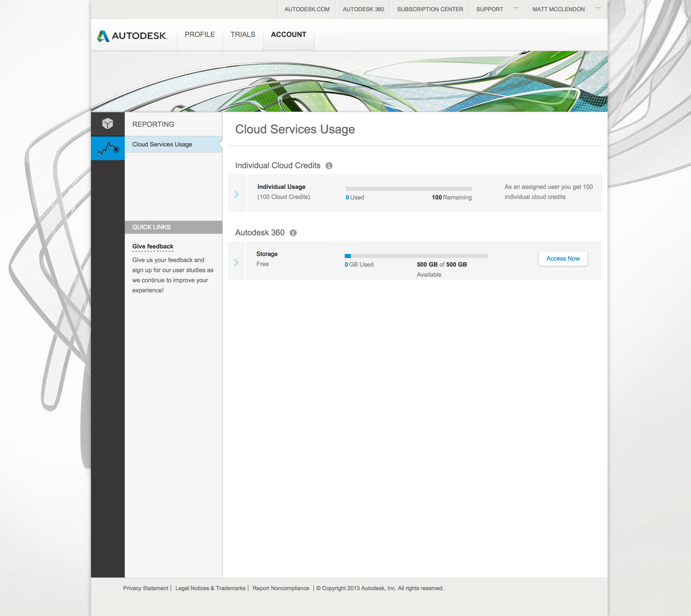The image size is (691, 616).
Task: Open the Give feedback link
Action: (x=153, y=246)
